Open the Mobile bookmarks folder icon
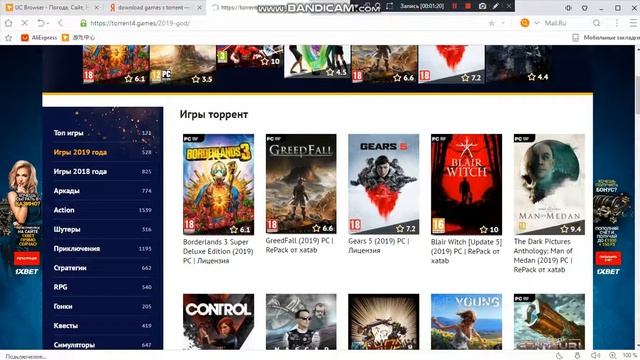Screen dimensions: 640x360 (x=575, y=38)
